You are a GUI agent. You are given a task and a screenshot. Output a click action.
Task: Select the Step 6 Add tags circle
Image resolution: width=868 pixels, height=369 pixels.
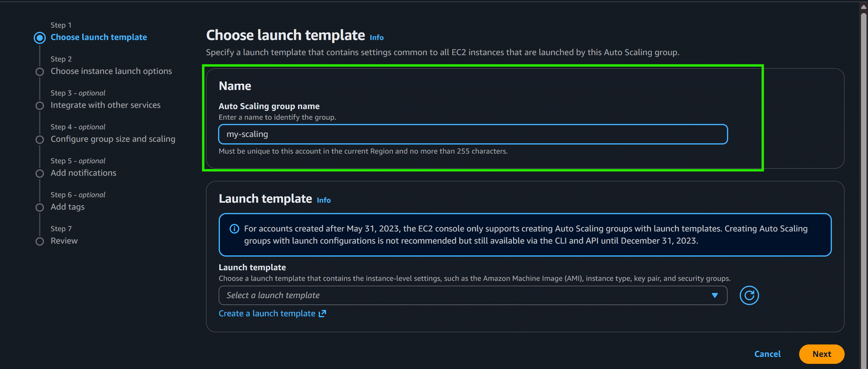[40, 208]
